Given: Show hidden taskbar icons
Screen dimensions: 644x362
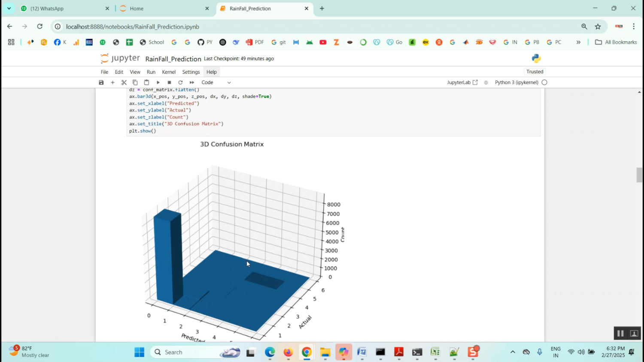Looking at the screenshot, I should tap(512, 352).
